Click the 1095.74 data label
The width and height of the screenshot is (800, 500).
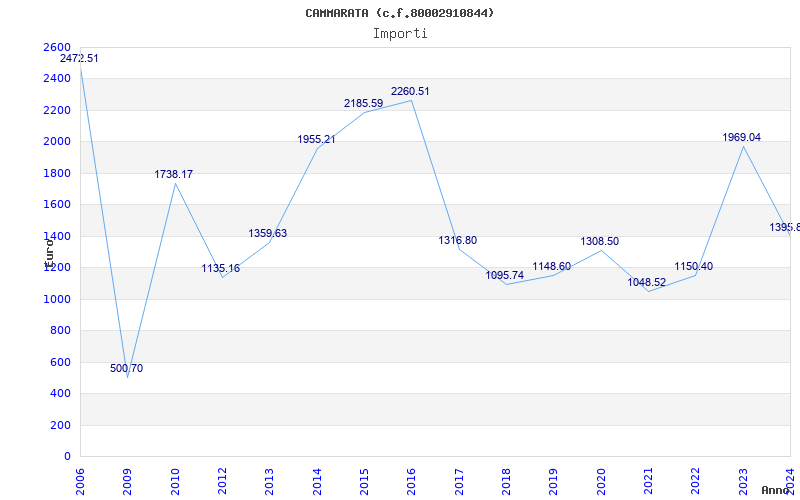[505, 276]
